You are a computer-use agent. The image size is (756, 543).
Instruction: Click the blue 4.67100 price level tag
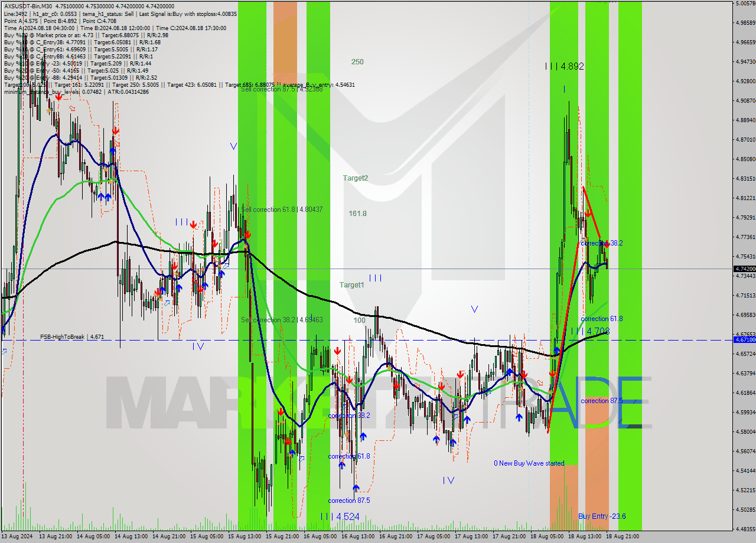tap(744, 340)
